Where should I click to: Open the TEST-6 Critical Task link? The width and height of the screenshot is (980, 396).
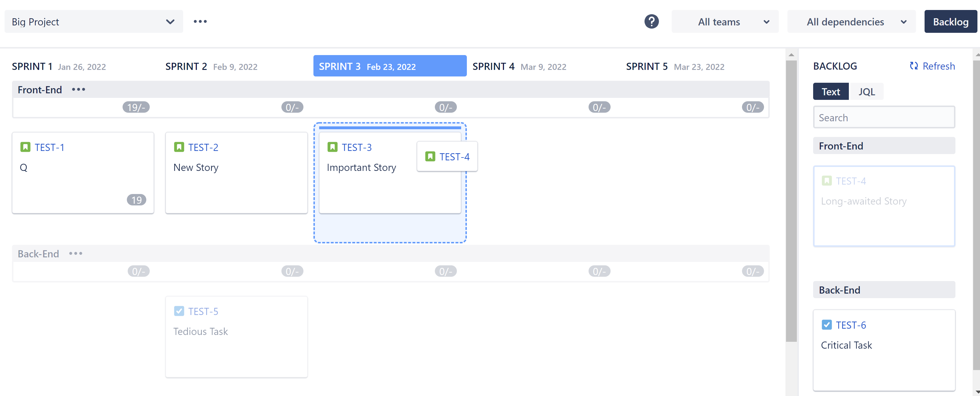(x=851, y=325)
